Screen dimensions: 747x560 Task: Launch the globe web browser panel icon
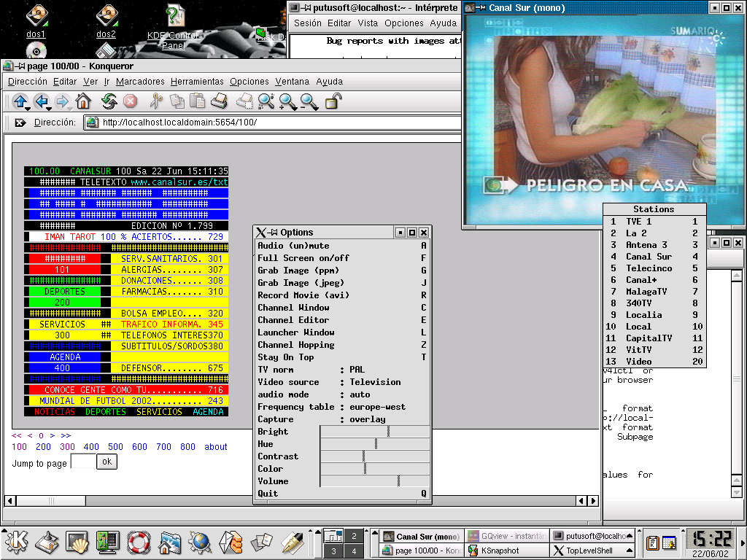click(200, 542)
